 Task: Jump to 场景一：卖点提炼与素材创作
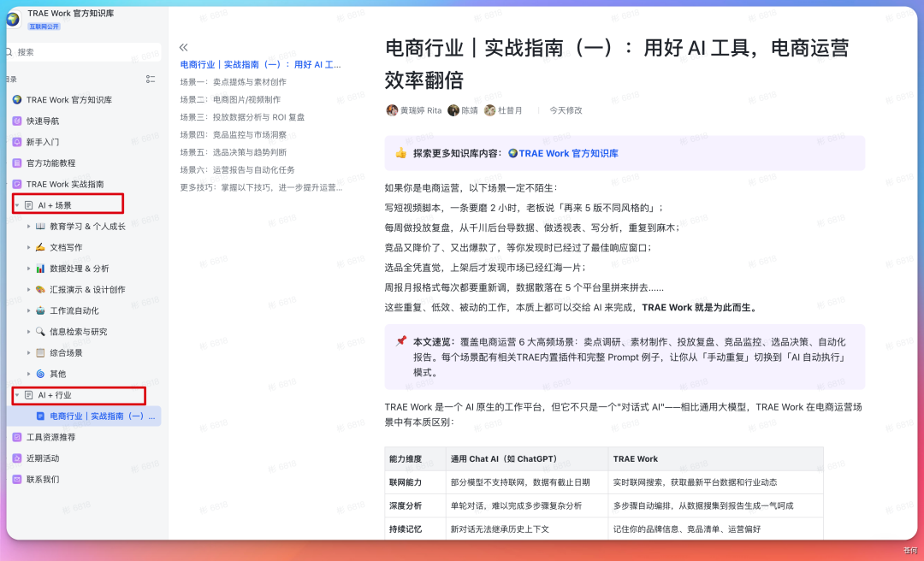click(x=234, y=82)
